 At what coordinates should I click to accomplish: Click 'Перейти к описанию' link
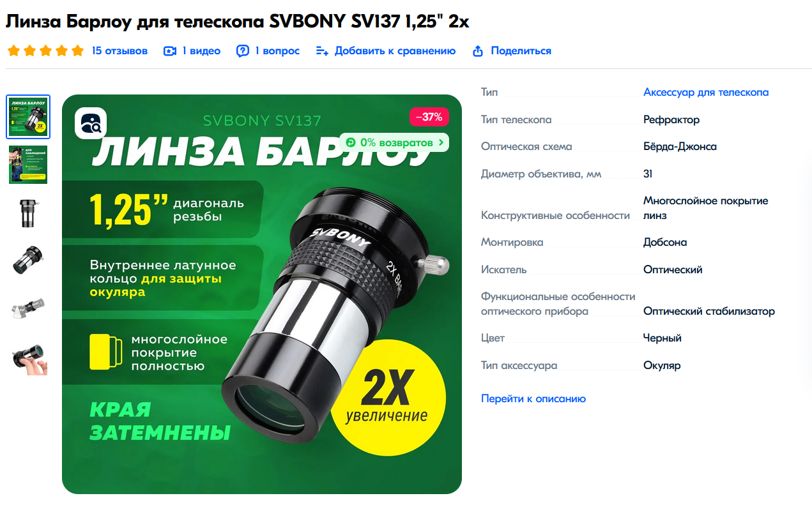[x=533, y=398]
